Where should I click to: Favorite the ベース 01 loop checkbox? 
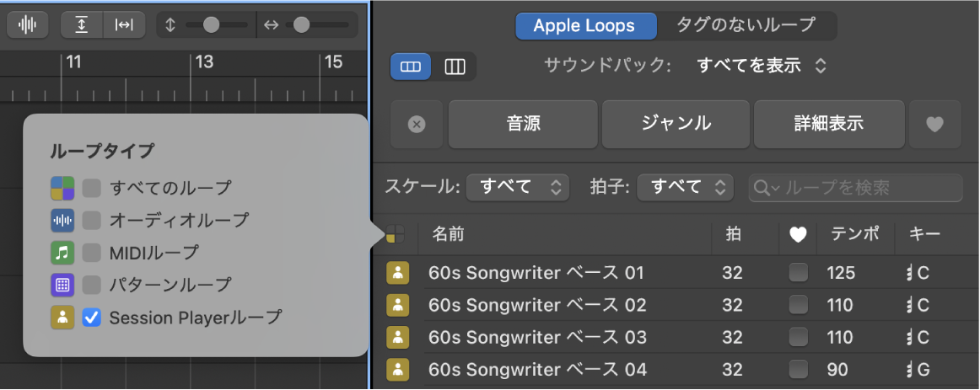pyautogui.click(x=798, y=273)
